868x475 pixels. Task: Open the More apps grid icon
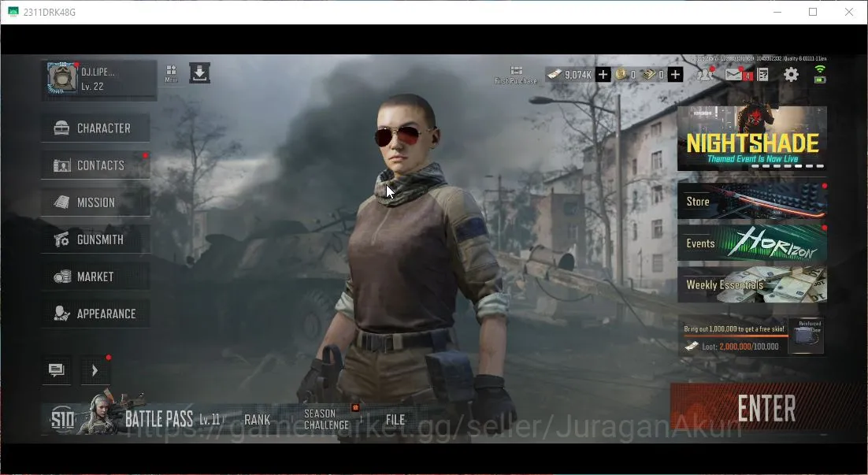pos(171,72)
